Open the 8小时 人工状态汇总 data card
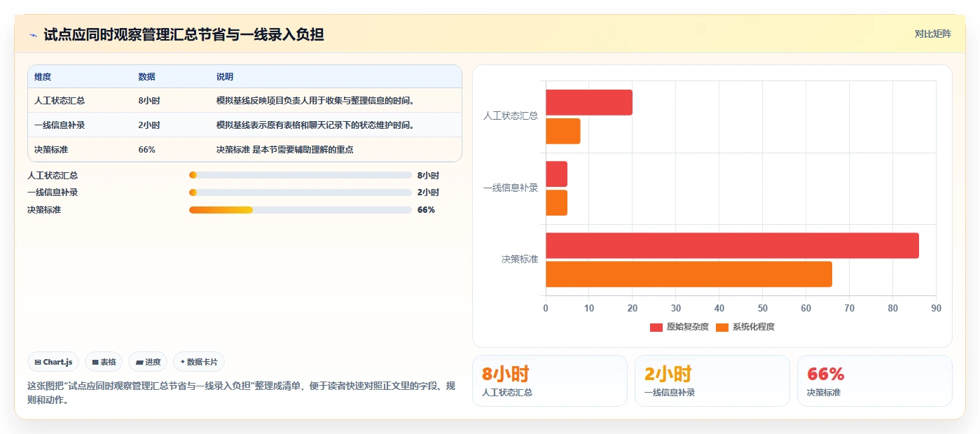Image resolution: width=980 pixels, height=434 pixels. click(550, 381)
